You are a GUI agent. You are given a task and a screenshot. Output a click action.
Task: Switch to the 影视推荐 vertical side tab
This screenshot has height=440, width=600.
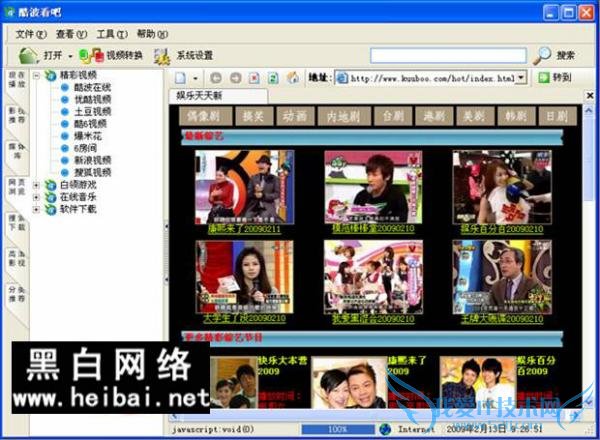pos(17,115)
